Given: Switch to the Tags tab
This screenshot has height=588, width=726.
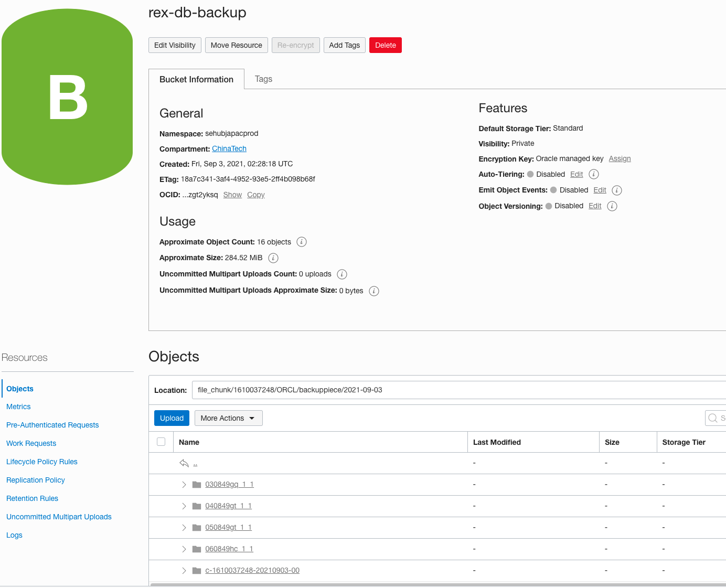Looking at the screenshot, I should [263, 79].
